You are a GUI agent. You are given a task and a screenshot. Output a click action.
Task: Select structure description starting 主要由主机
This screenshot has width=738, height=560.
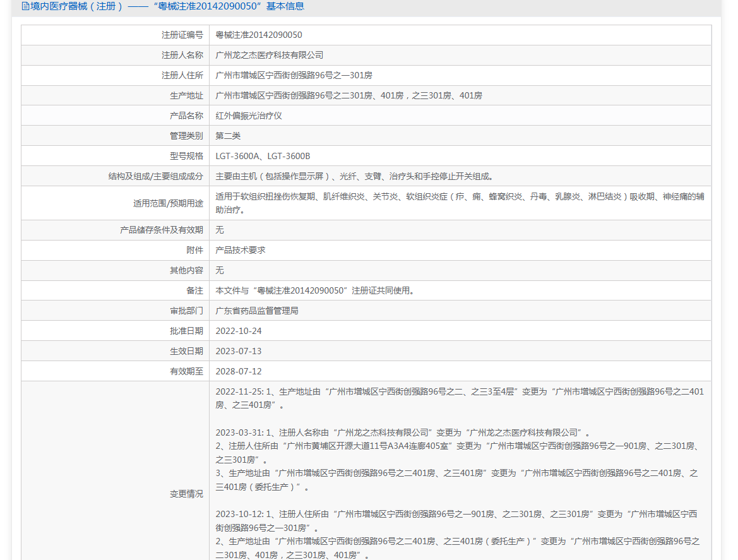click(355, 177)
